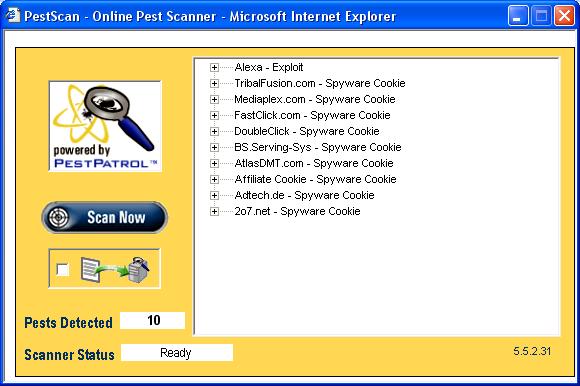This screenshot has width=580, height=386.
Task: Minimize the PestScan window
Action: tap(518, 16)
